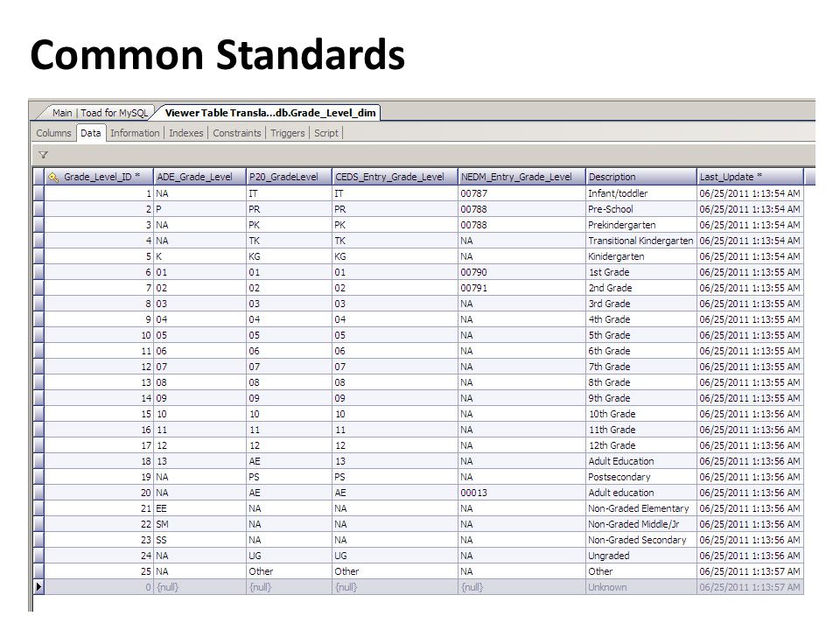Select row header for 12th Grade row
The image size is (840, 630).
(38, 445)
